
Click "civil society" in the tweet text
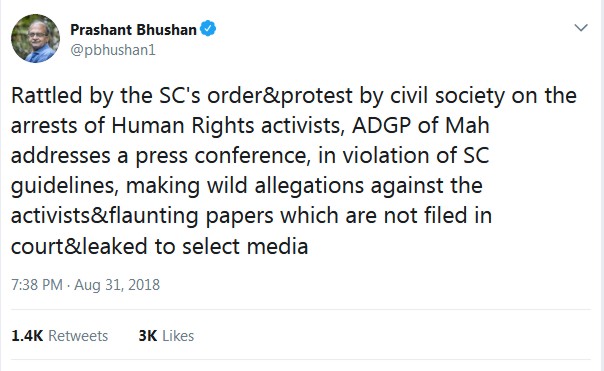447,96
